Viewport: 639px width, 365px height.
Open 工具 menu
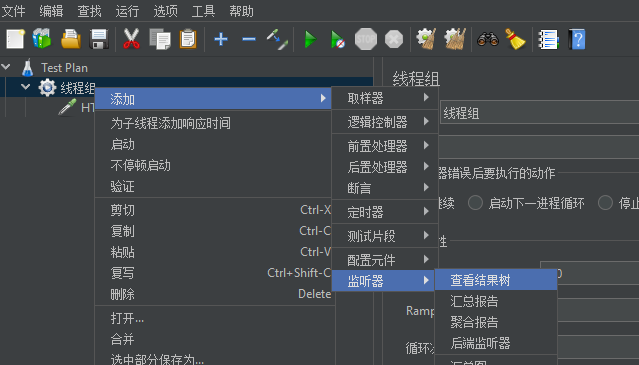click(203, 11)
